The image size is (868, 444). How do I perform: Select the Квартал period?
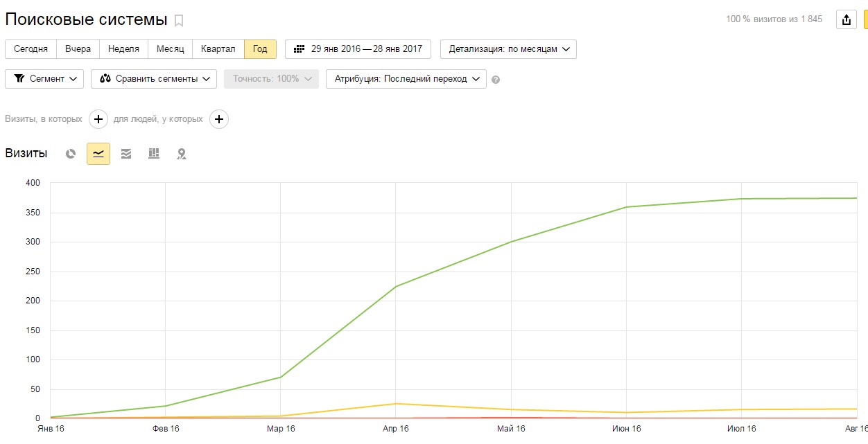coord(218,49)
